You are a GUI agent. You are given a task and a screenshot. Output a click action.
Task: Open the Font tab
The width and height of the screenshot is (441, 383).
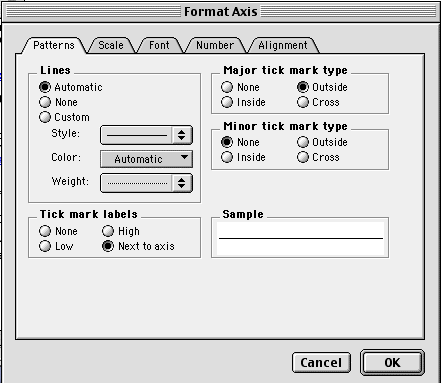(x=159, y=45)
